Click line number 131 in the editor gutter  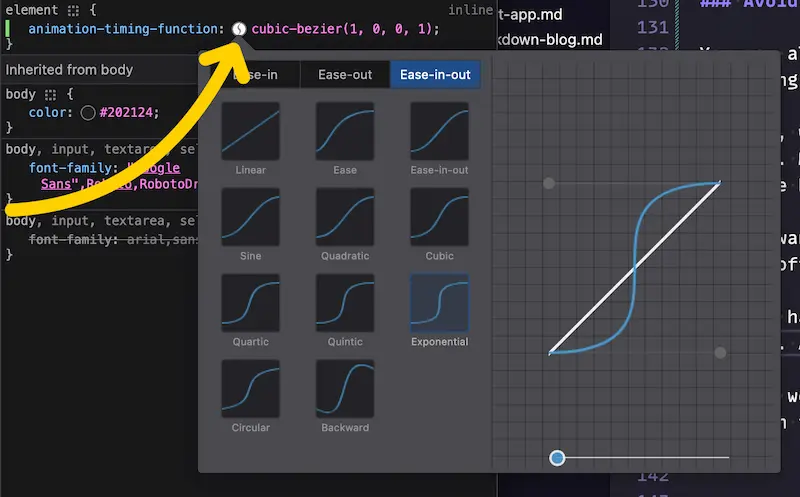point(653,28)
